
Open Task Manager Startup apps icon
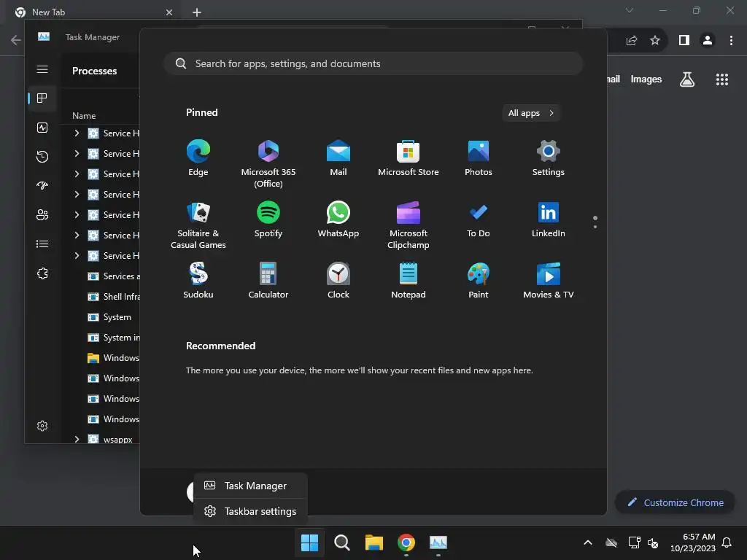pos(42,186)
